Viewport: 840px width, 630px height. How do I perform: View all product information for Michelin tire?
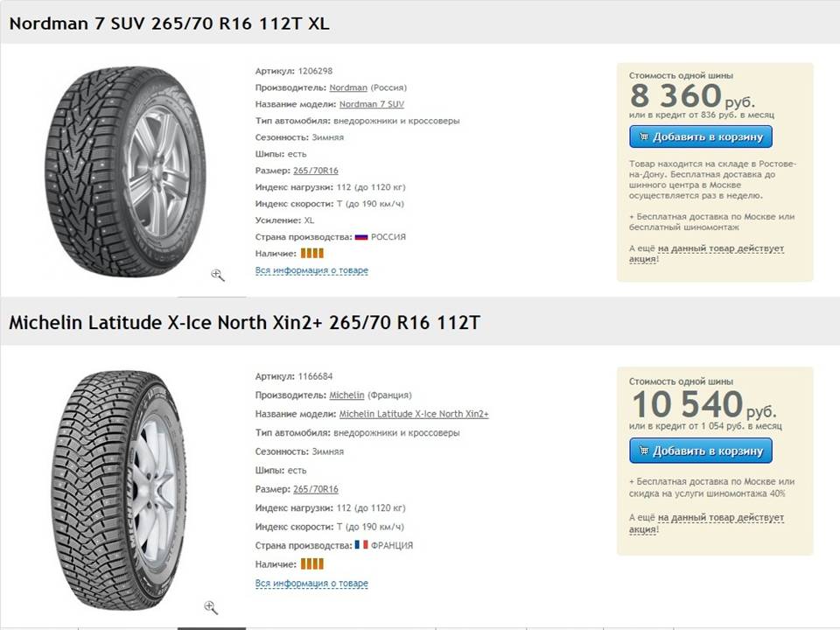[311, 584]
